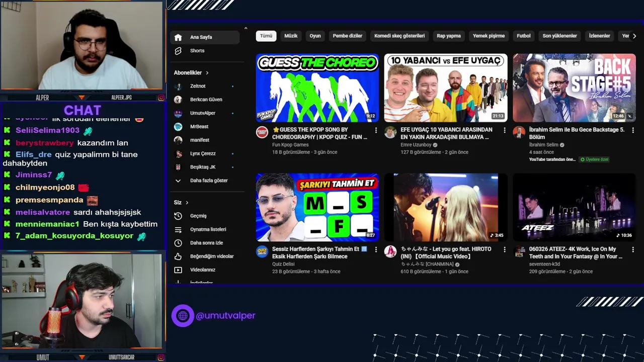Select the Pembe diziler filter chip
This screenshot has width=644, height=362.
[347, 36]
